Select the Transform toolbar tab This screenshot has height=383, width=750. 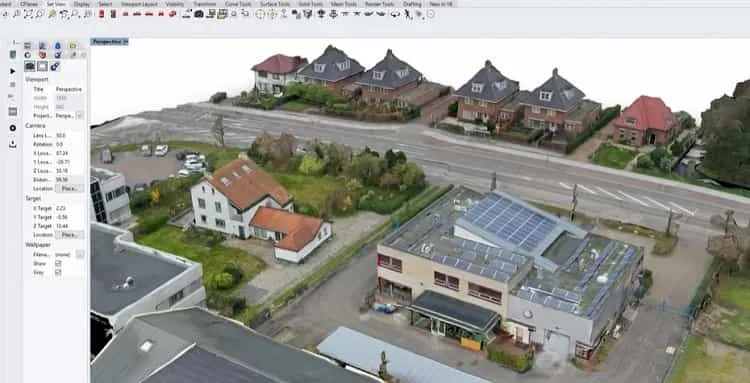pos(205,4)
